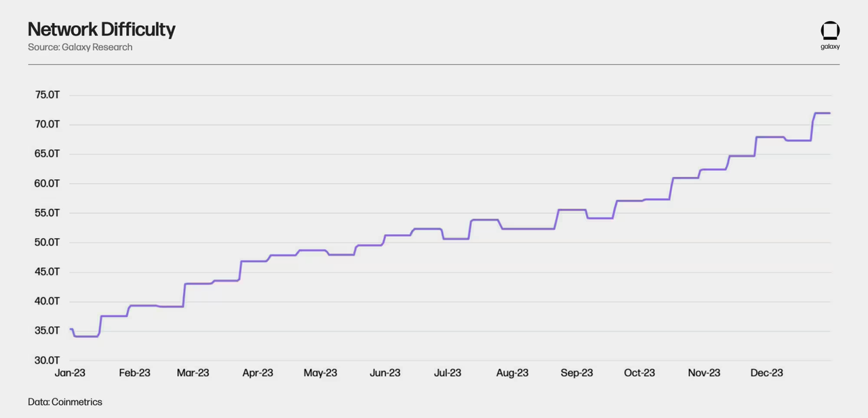Click the 30.0T y-axis label

click(47, 360)
